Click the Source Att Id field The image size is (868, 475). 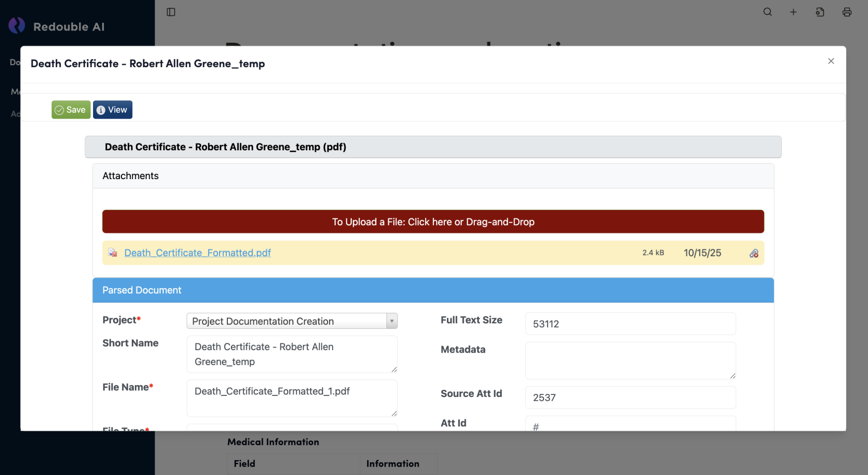tap(630, 398)
